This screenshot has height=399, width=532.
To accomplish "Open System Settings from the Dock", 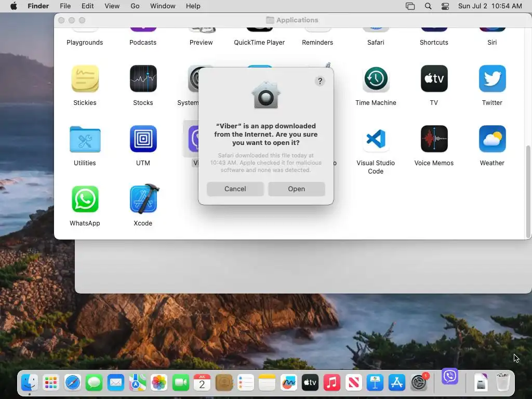I will pyautogui.click(x=419, y=383).
